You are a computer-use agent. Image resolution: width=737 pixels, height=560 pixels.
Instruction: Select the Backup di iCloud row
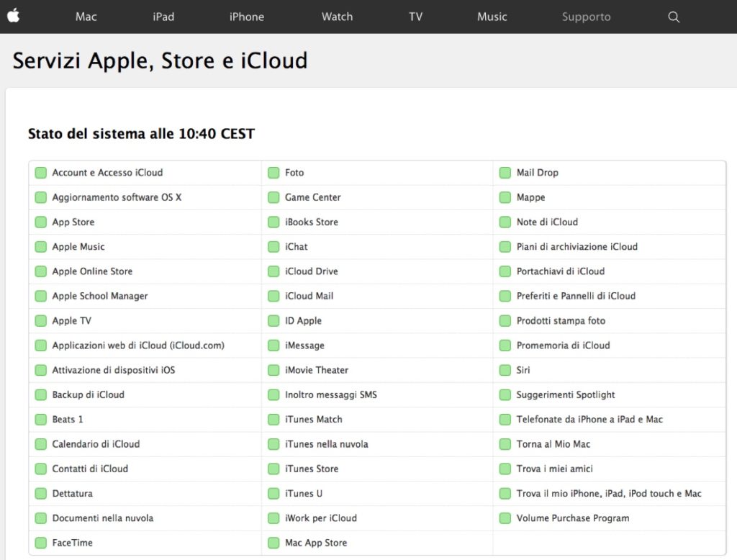88,394
